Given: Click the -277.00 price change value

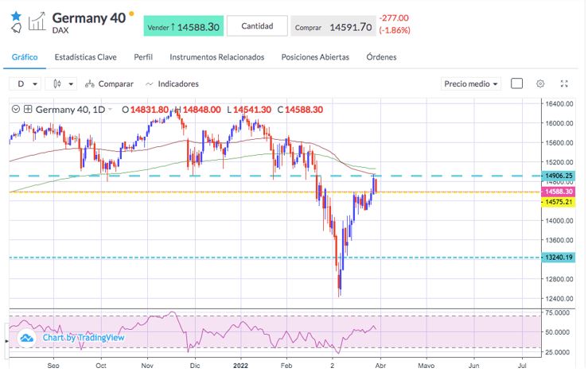Looking at the screenshot, I should (394, 18).
